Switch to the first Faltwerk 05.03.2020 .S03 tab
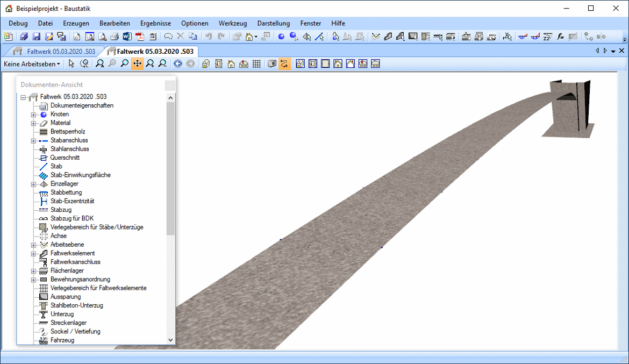Image resolution: width=629 pixels, height=364 pixels. 53,52
